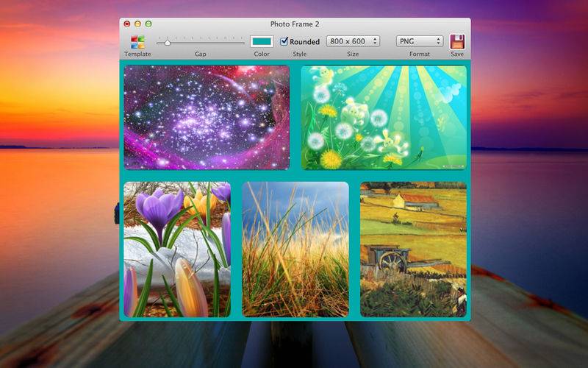Toggle the Rounded style checkbox
Image resolution: width=588 pixels, height=368 pixels.
coord(284,41)
